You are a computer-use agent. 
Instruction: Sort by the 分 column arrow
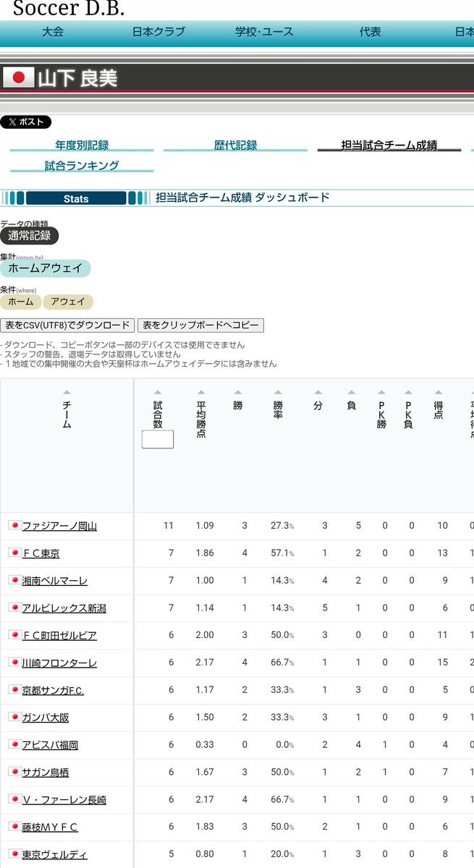[x=318, y=393]
